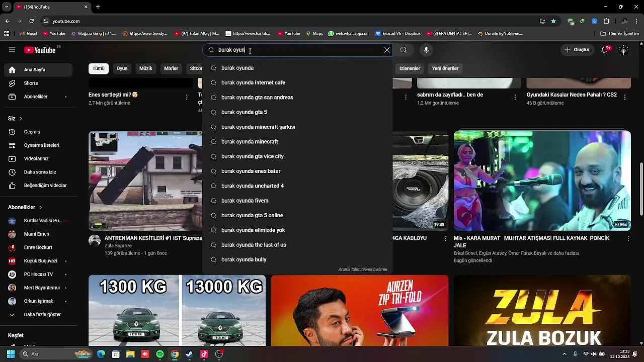Clear the search box with X

point(387,50)
